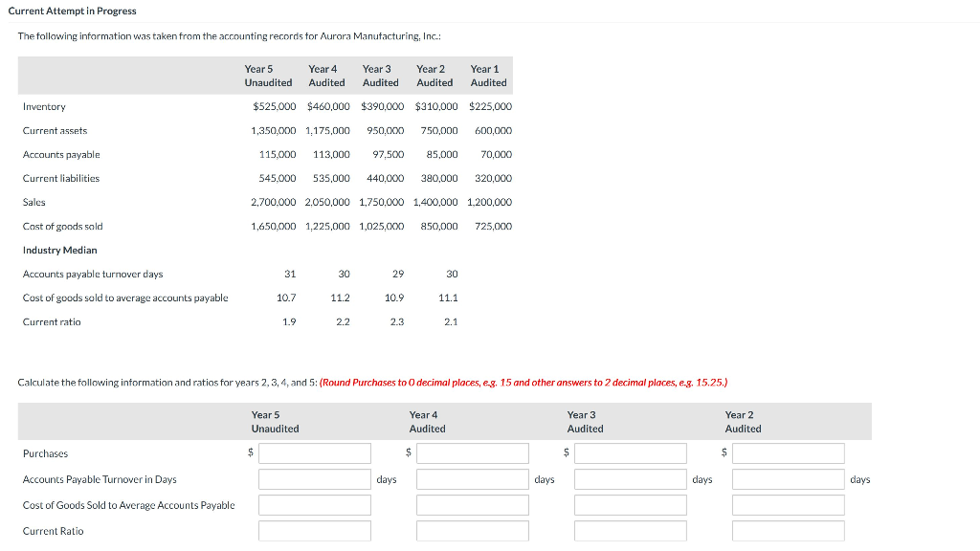980x551 pixels.
Task: Click the Year 1 Audited column header
Action: click(x=489, y=76)
